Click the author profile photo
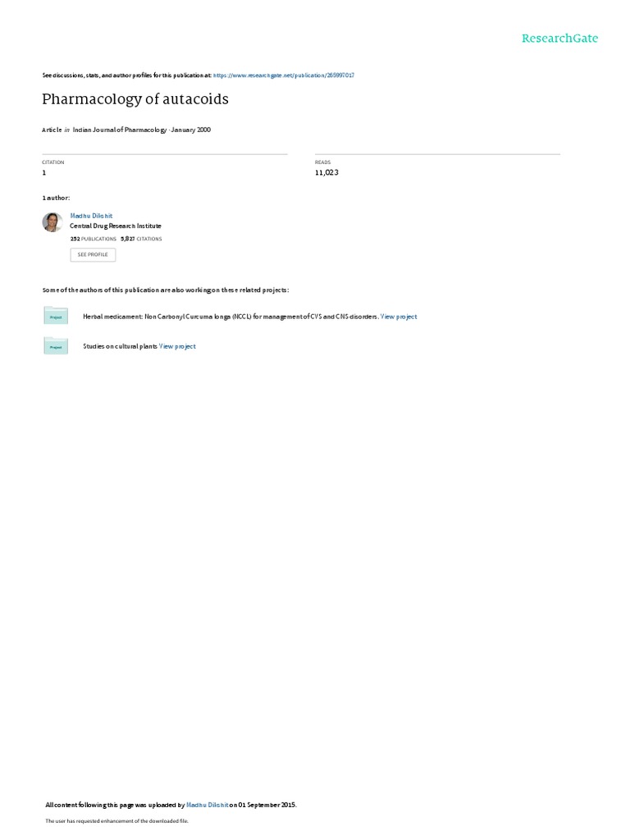The width and height of the screenshot is (630, 840). (x=52, y=221)
